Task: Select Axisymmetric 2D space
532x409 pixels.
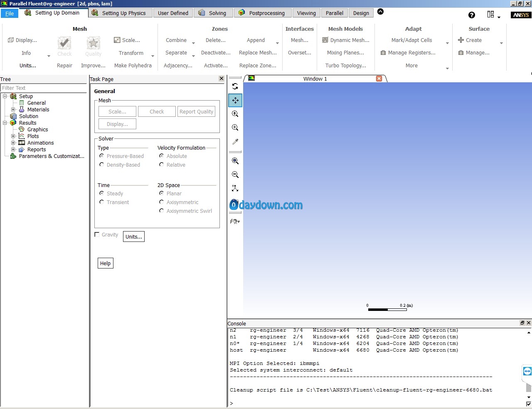Action: point(179,202)
